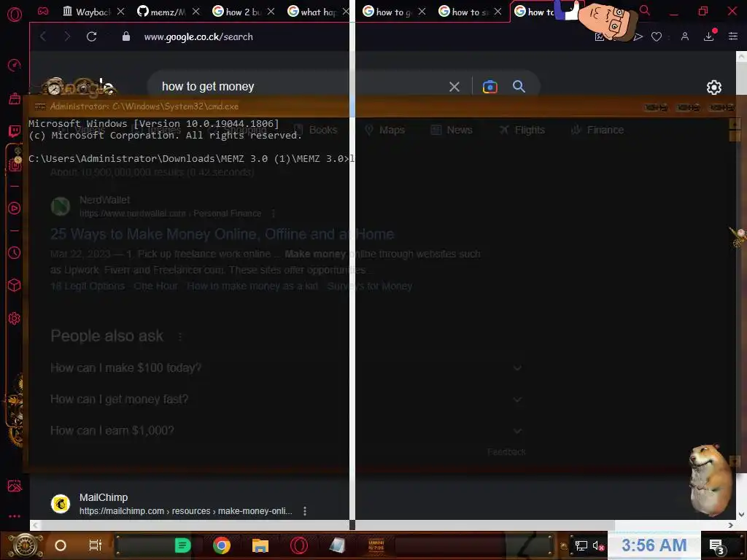Open Extensions cube icon in sidebar
Screen dimensions: 747x560
point(15,285)
